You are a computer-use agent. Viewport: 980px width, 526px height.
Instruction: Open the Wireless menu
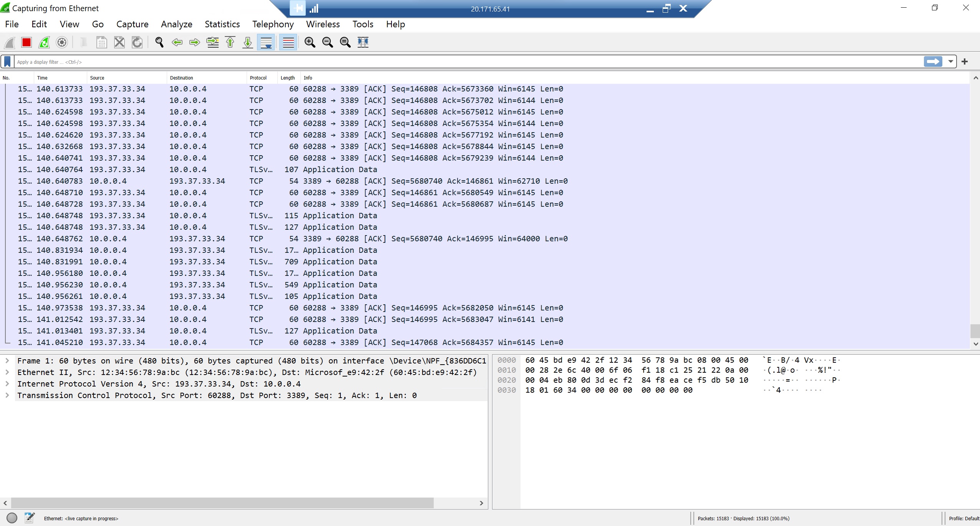(x=323, y=24)
